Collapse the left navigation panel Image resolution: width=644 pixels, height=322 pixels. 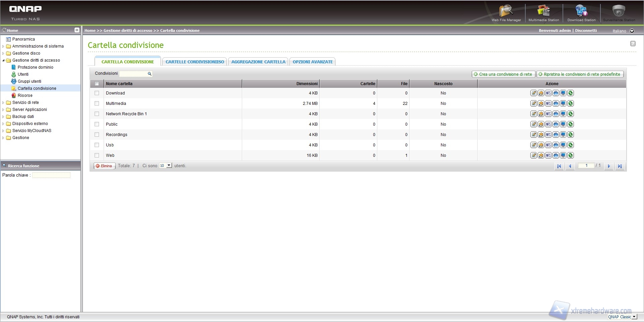point(77,30)
